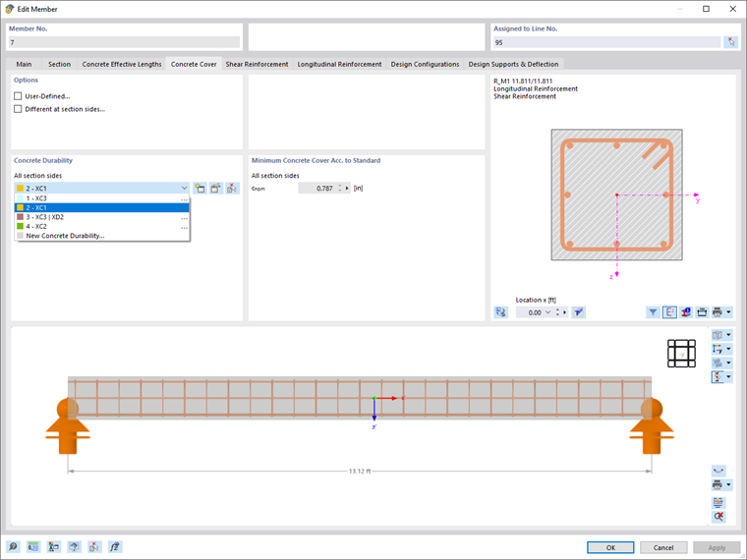
Task: Expand display mode options arrow
Action: [x=728, y=363]
